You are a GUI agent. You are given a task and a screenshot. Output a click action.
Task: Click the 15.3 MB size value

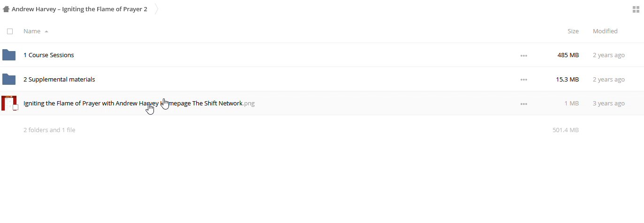pos(567,80)
